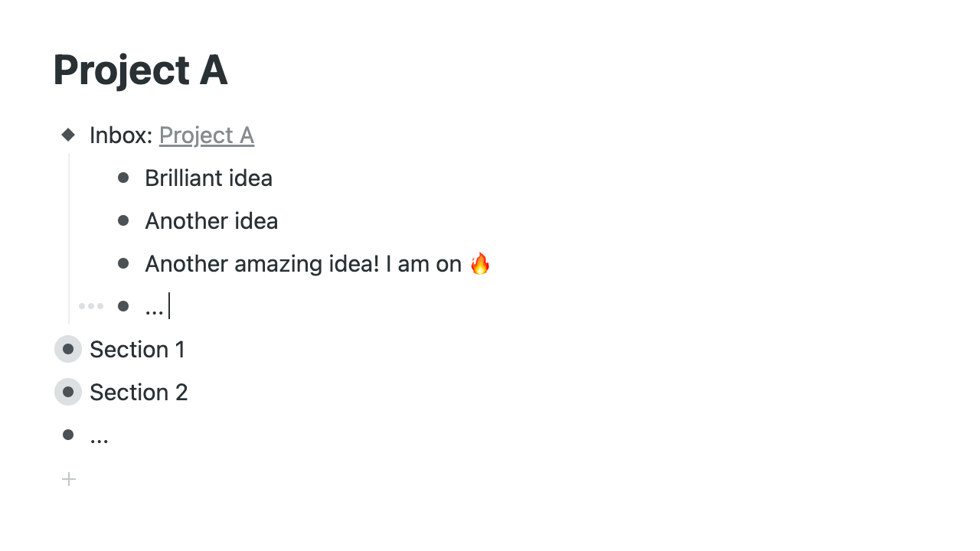Click the Inbox: label text
The width and height of the screenshot is (980, 551).
tap(121, 135)
